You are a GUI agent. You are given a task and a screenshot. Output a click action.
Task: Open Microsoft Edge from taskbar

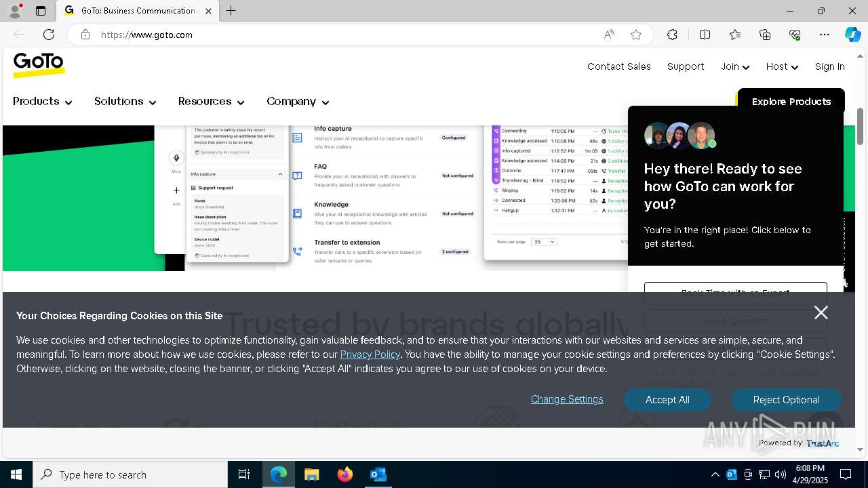tap(279, 474)
